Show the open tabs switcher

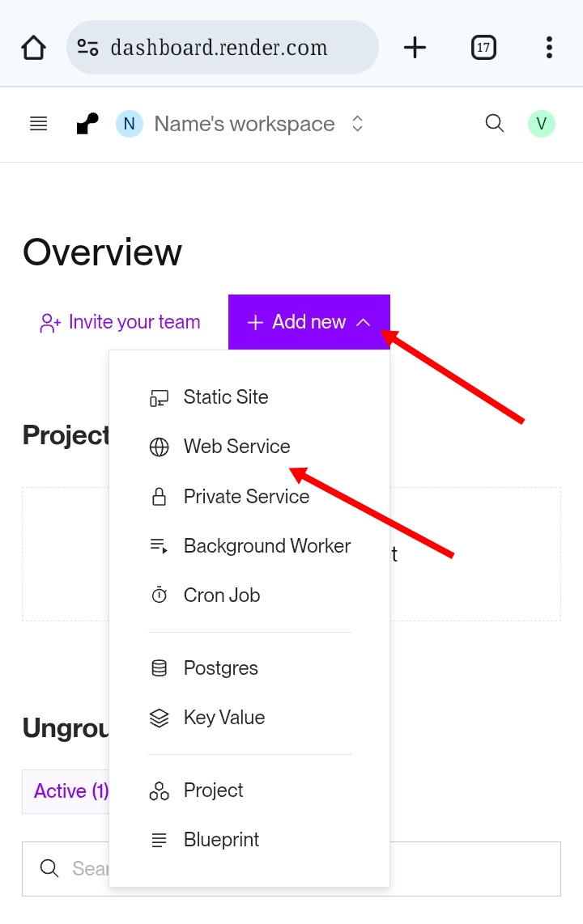pos(483,48)
